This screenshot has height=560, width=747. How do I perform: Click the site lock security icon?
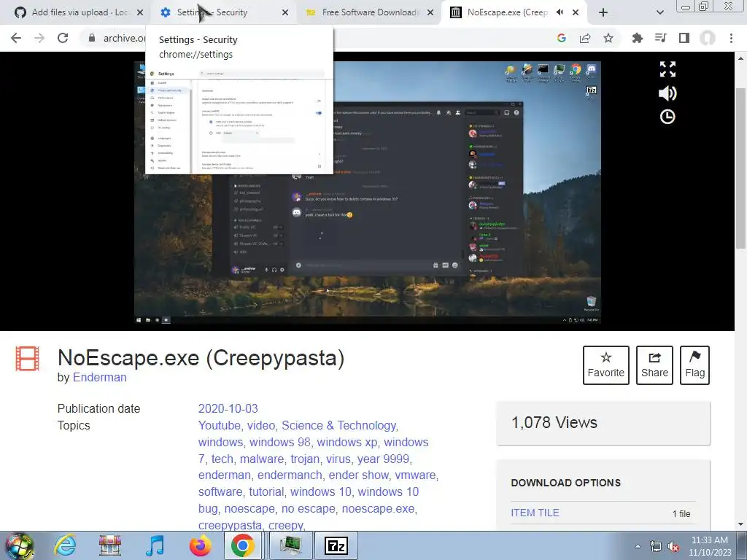point(92,38)
